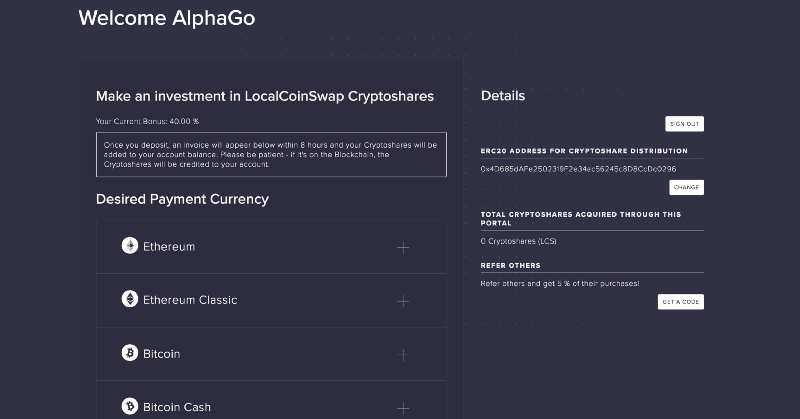Click the Ethereum Classic coin icon
This screenshot has width=800, height=419.
click(130, 299)
